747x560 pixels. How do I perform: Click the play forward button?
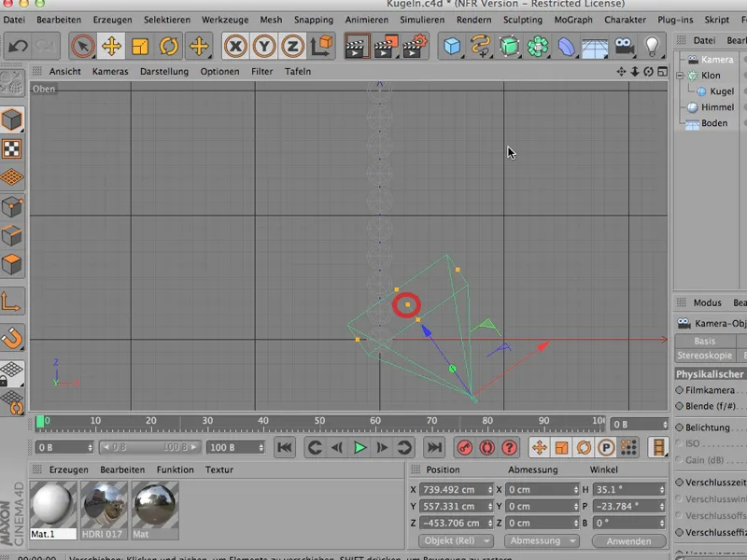point(359,448)
